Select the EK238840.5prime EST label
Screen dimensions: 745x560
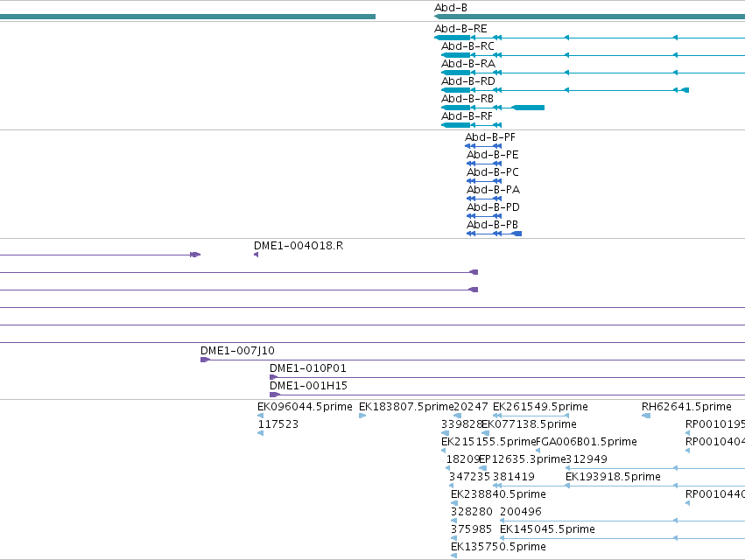(498, 494)
